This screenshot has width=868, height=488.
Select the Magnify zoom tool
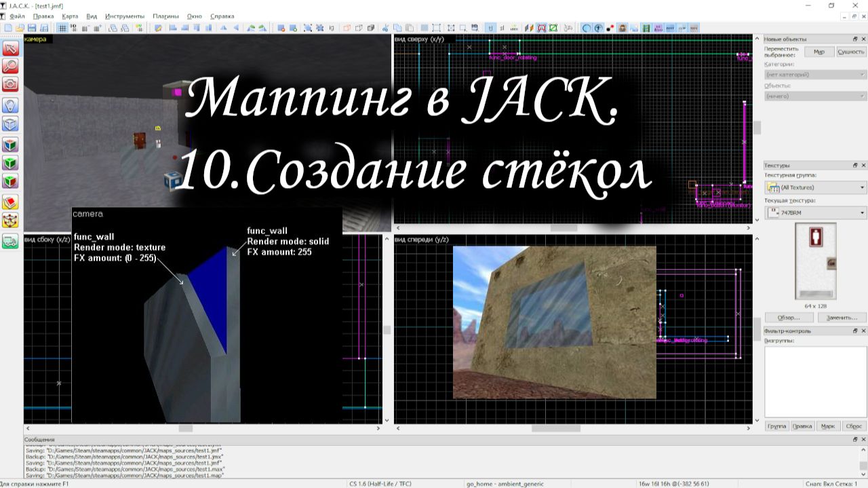click(10, 66)
